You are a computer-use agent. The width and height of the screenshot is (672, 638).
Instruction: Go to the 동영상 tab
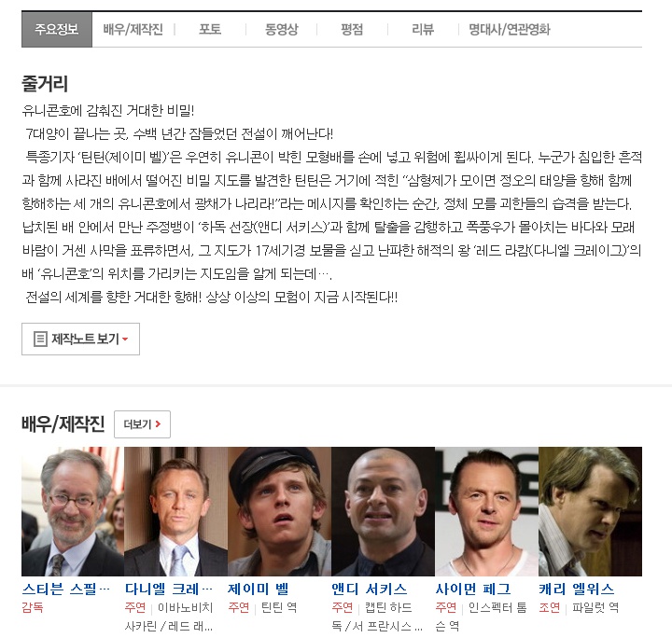(x=281, y=30)
